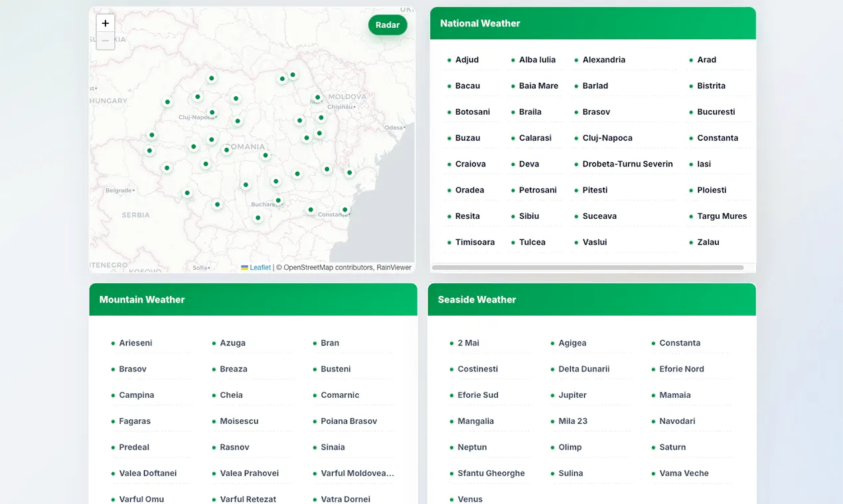Open mountain weather for Azuga
843x504 pixels.
pos(232,343)
